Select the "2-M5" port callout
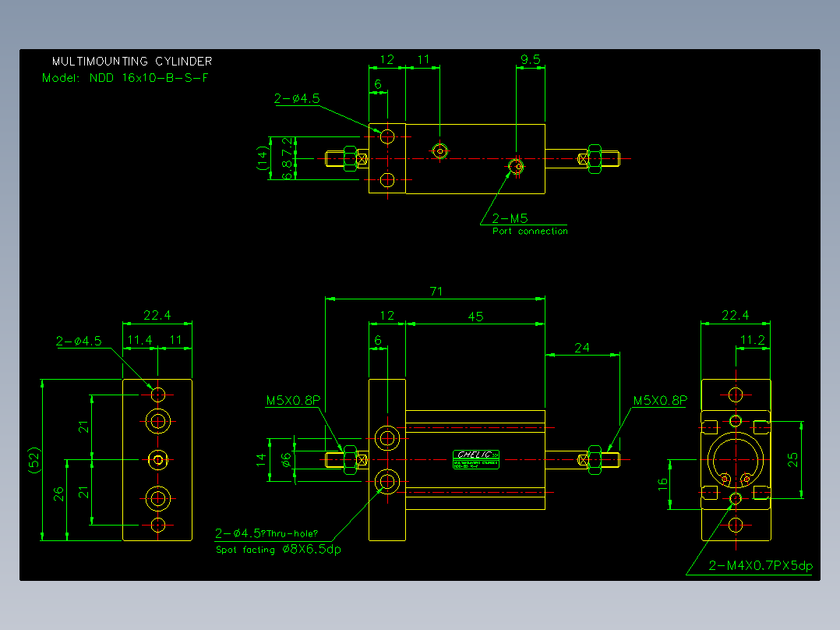The image size is (840, 630). pos(510,218)
